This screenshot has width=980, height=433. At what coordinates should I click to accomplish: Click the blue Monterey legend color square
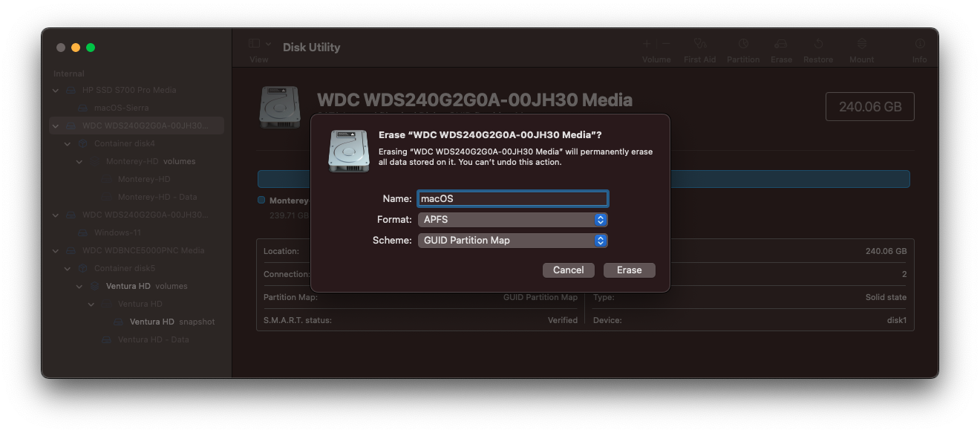click(261, 201)
